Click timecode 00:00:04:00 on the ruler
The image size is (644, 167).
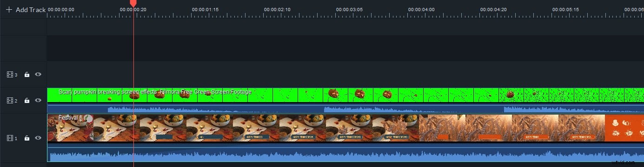(421, 9)
